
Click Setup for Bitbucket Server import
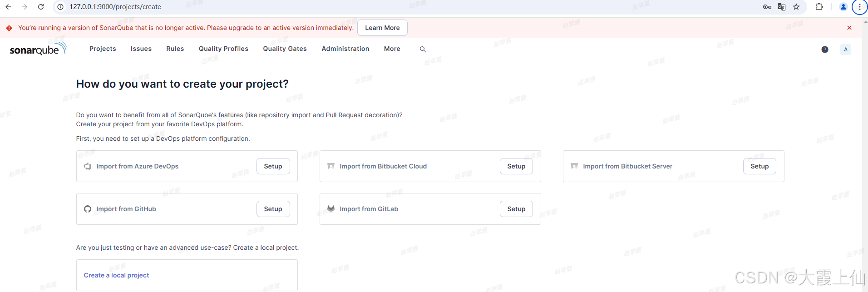point(759,166)
